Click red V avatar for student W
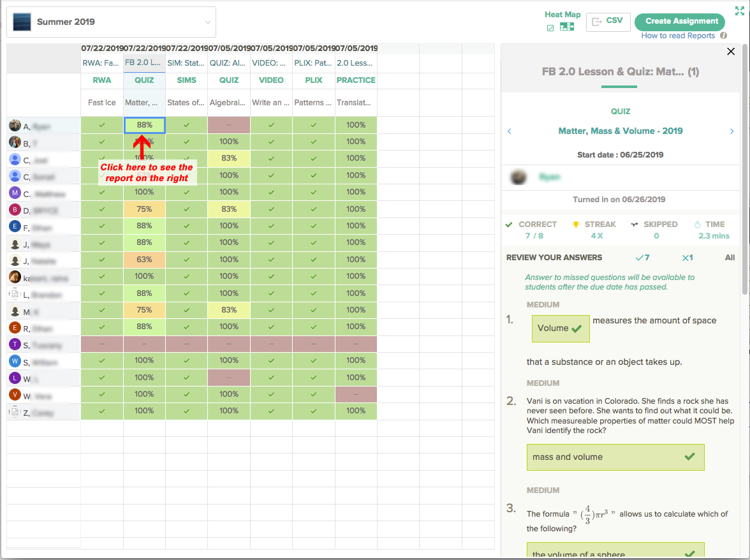750x560 pixels. 15,395
